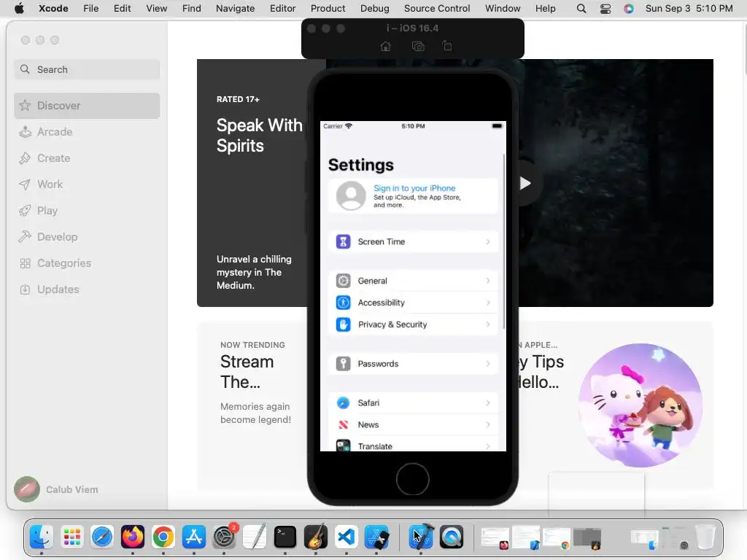Open the Product menu
Viewport: 747px width, 560px height.
pos(328,9)
